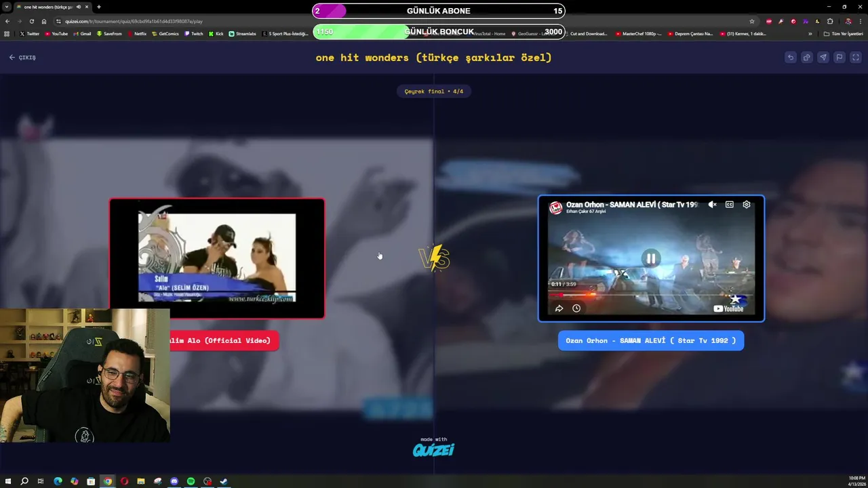Click the ÇIKIŞ exit link
This screenshot has height=488, width=868.
click(22, 58)
